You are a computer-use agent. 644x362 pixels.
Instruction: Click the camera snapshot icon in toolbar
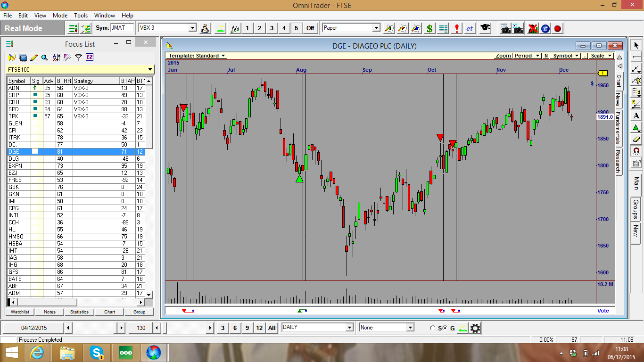505,28
